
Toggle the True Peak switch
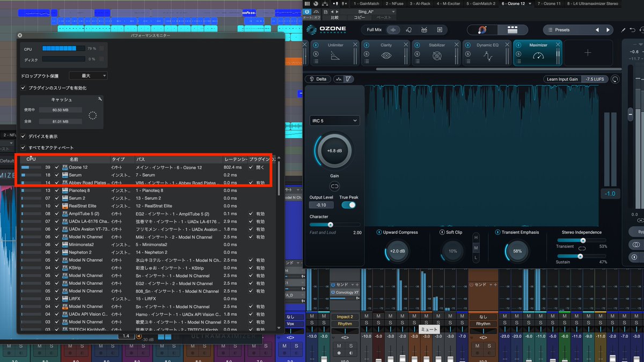coord(349,205)
